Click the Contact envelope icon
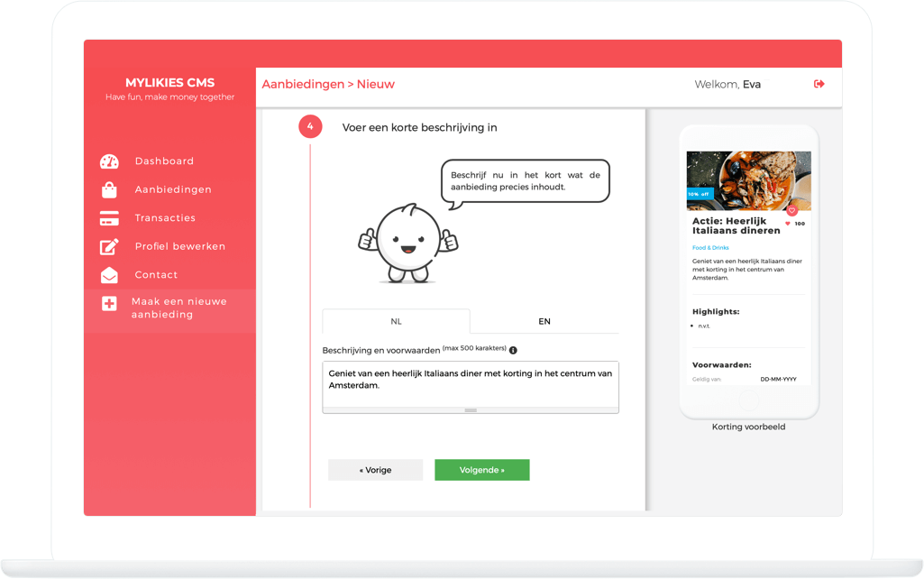924x579 pixels. click(x=109, y=275)
